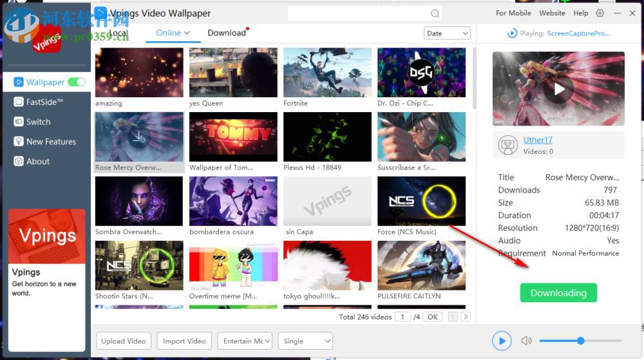Click the page OK button
This screenshot has height=360, width=644.
coord(433,317)
